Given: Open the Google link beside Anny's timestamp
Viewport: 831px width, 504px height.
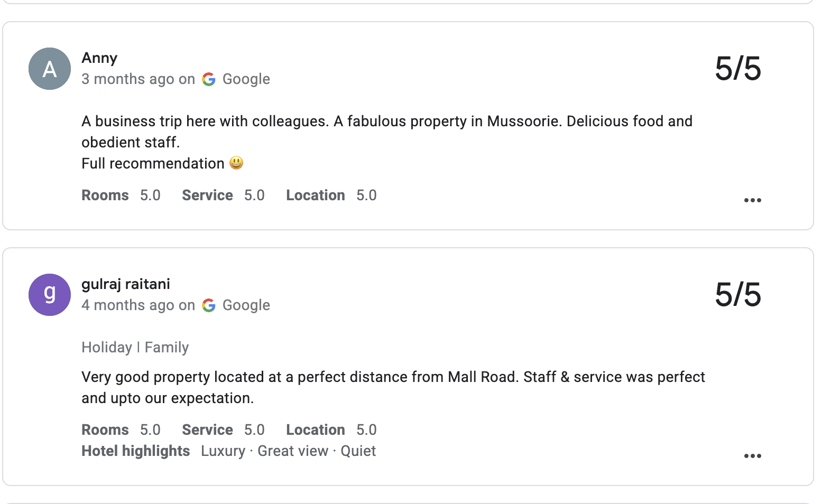Looking at the screenshot, I should [x=246, y=79].
